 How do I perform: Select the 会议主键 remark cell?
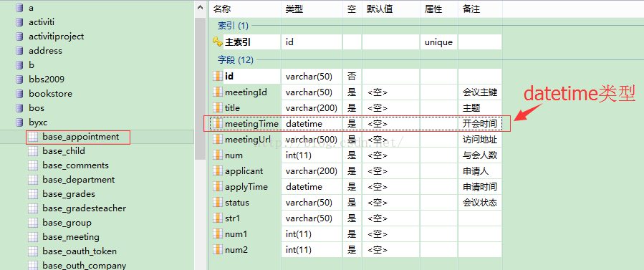(480, 92)
